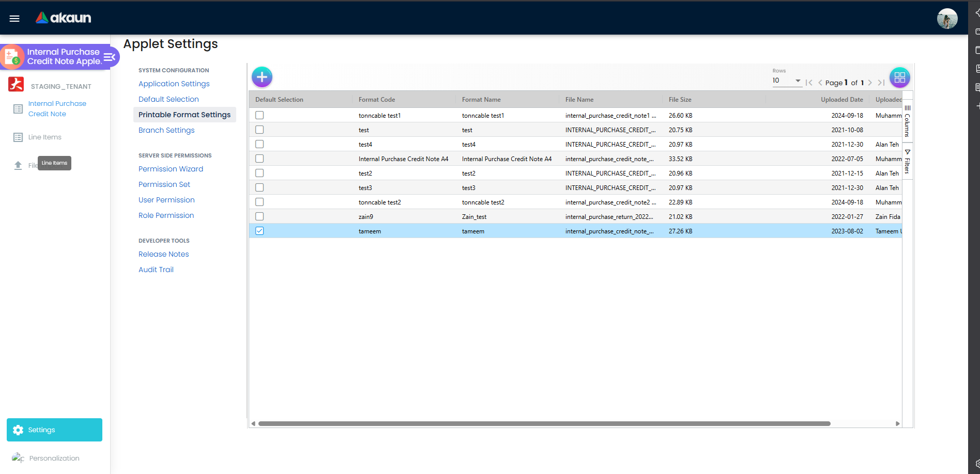Open the hamburger navigation menu
The image size is (980, 474).
tap(14, 19)
